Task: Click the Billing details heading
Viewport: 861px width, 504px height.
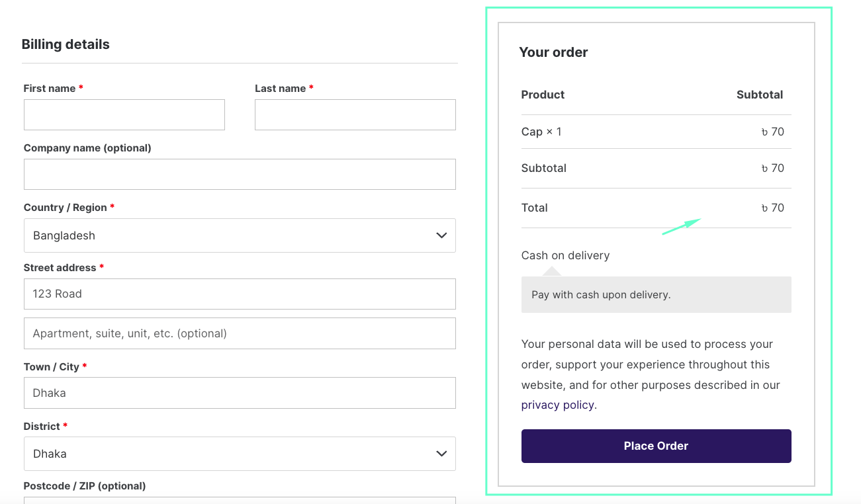Action: pyautogui.click(x=66, y=44)
